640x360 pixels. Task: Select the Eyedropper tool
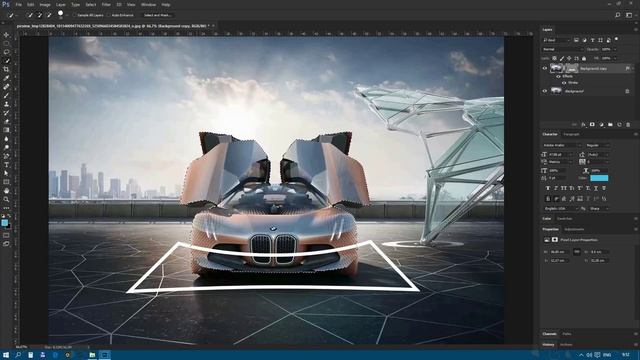pyautogui.click(x=6, y=78)
